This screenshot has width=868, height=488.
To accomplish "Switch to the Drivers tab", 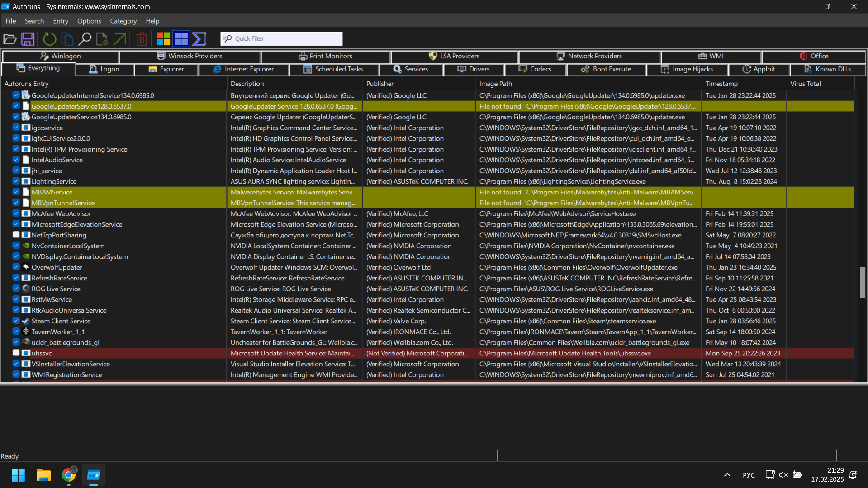I will tap(474, 69).
